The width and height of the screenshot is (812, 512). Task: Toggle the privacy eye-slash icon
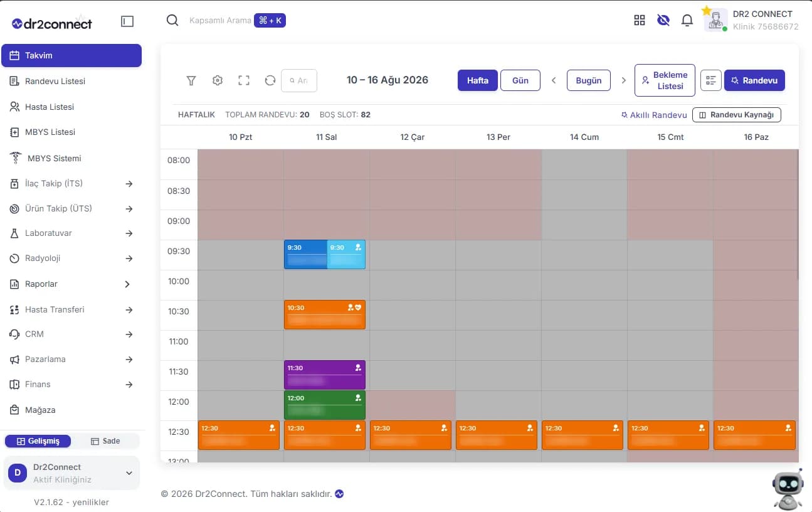point(663,20)
